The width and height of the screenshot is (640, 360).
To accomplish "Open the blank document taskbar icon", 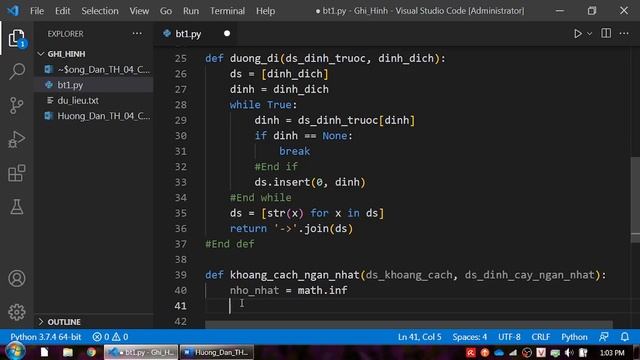I will [44, 352].
